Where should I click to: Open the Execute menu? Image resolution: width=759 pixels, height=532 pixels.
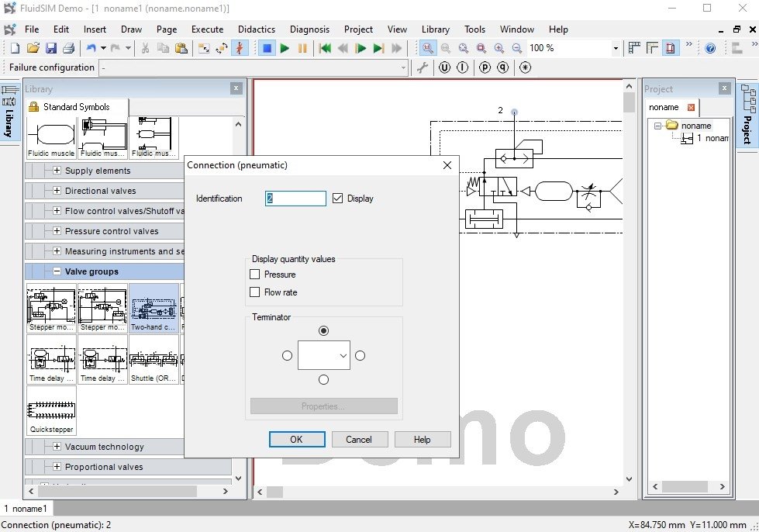207,29
